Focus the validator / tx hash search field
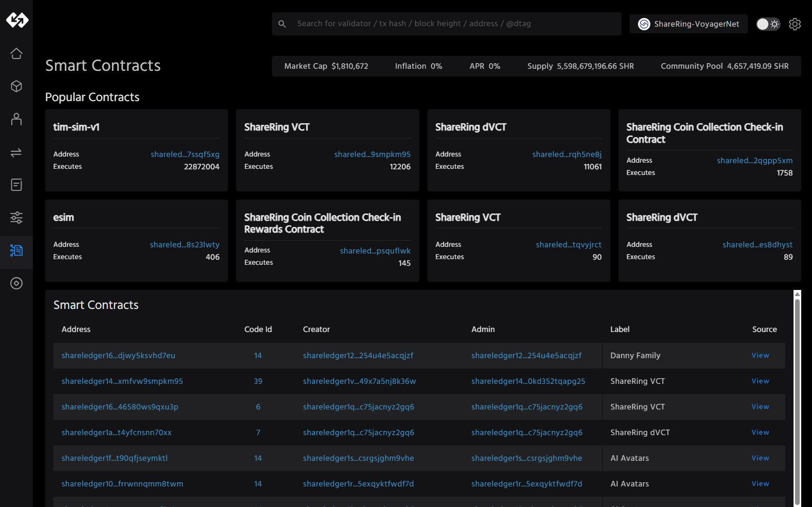The image size is (812, 507). (447, 24)
